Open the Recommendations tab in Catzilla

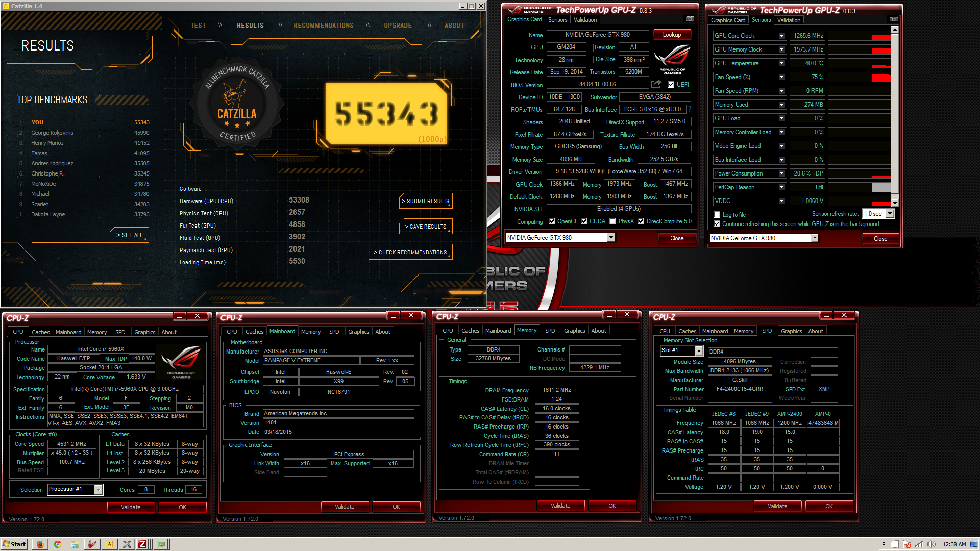(324, 26)
